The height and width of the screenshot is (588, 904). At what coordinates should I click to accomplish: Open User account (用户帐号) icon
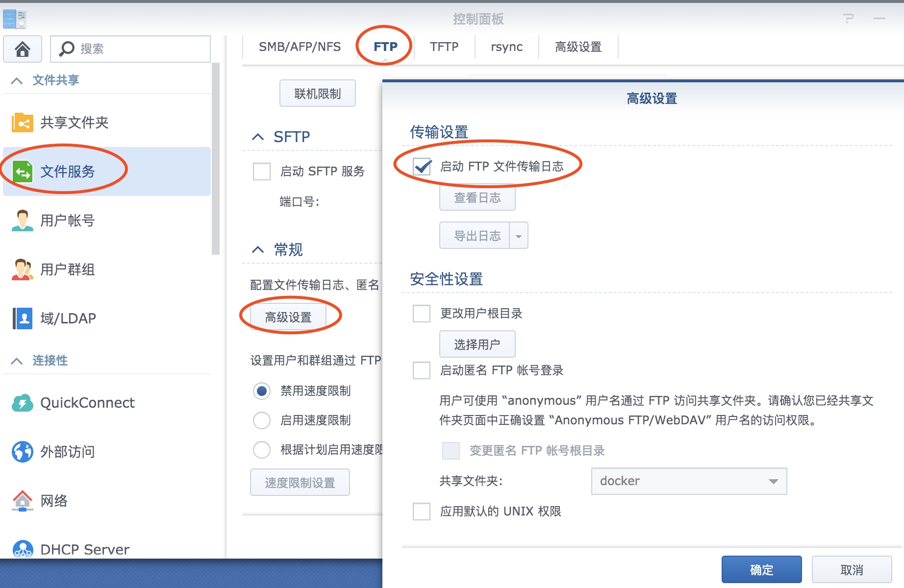[x=23, y=220]
